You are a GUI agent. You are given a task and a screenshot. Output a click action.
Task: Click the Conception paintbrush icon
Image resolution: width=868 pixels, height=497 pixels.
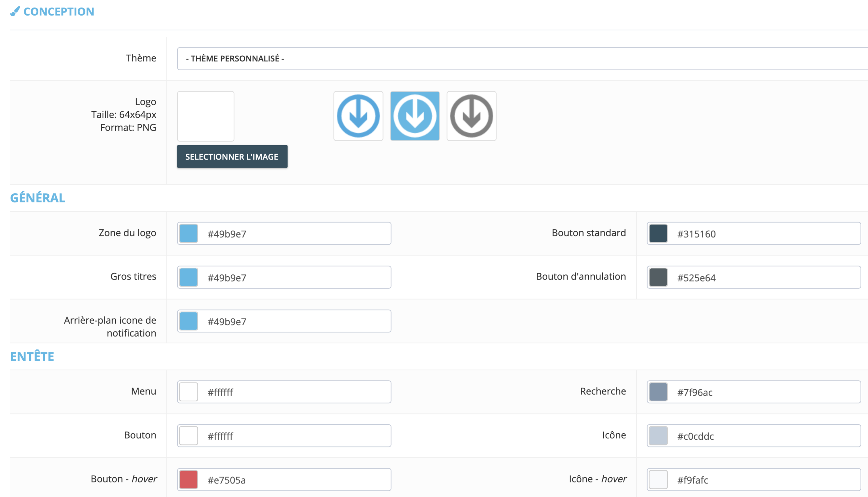coord(15,11)
